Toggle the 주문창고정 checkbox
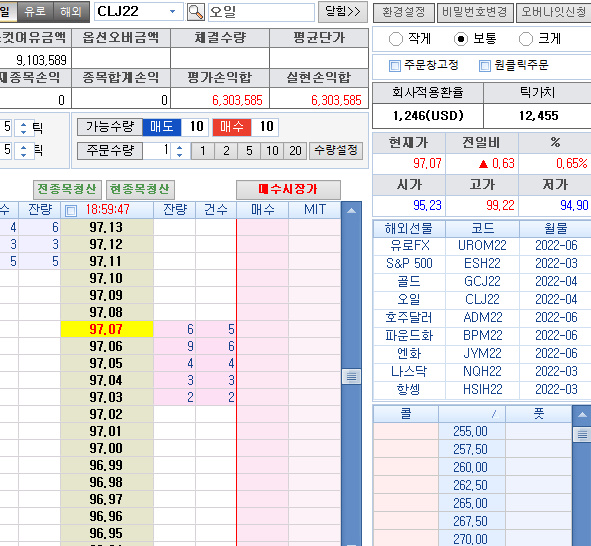 395,66
